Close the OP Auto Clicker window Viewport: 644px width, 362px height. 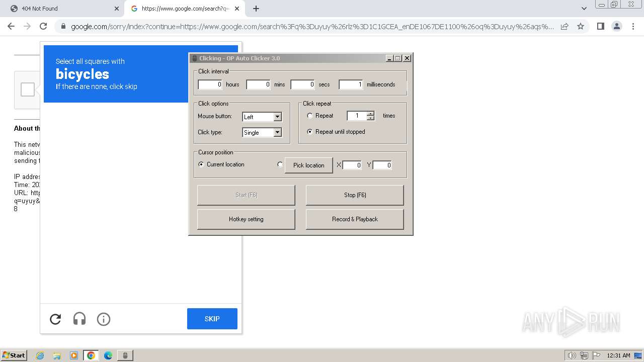tap(407, 58)
